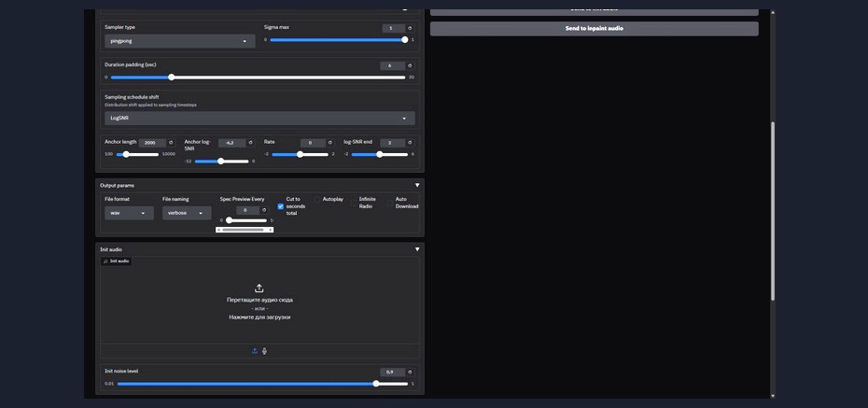Click the Anchor log-SNR slider

point(221,162)
